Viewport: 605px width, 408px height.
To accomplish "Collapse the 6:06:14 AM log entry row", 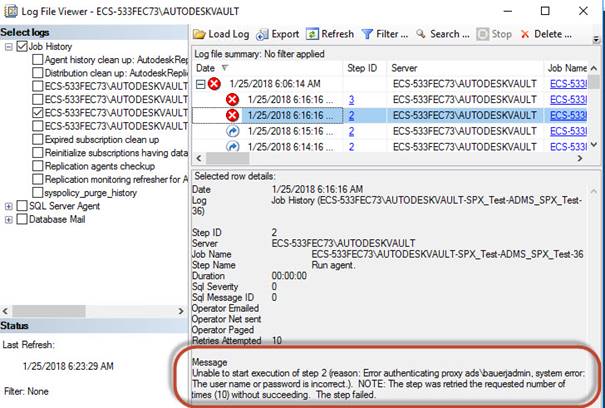I will coord(199,84).
